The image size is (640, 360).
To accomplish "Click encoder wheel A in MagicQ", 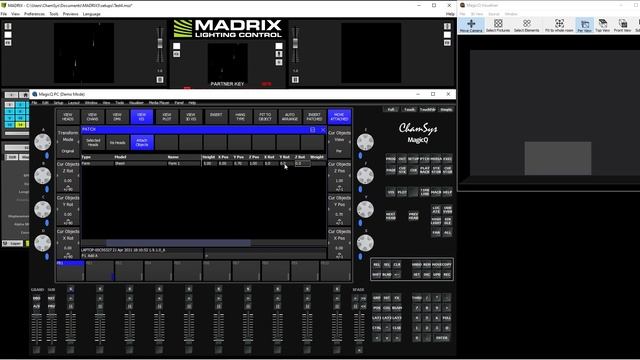I will point(42,142).
